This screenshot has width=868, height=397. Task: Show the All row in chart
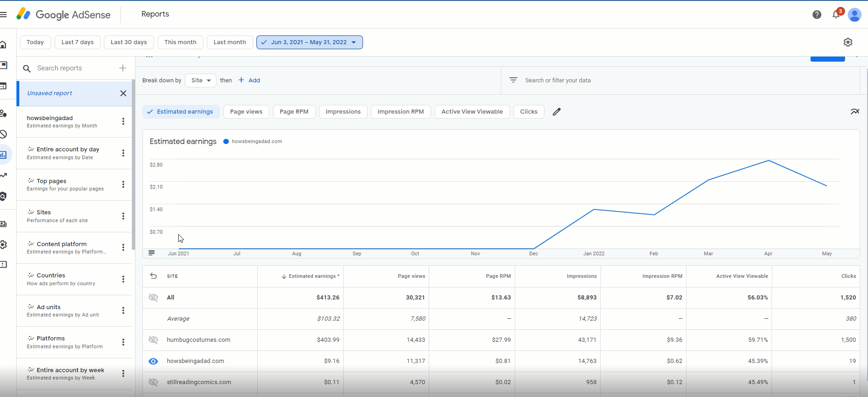click(x=153, y=298)
